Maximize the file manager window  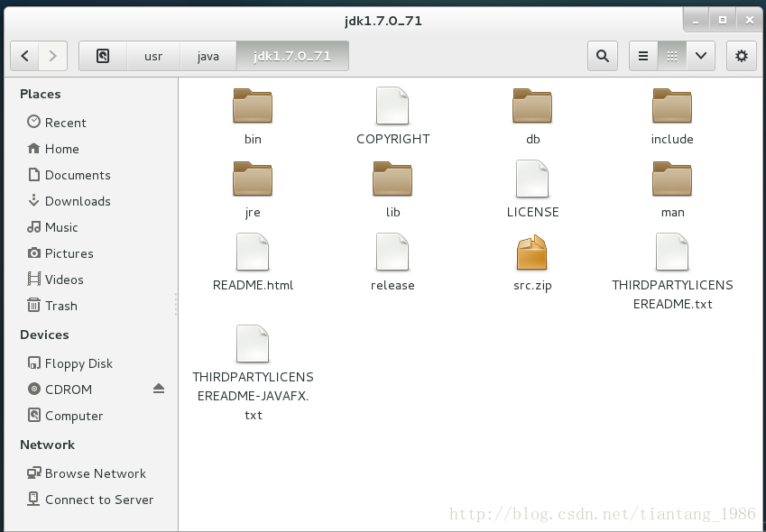point(723,20)
